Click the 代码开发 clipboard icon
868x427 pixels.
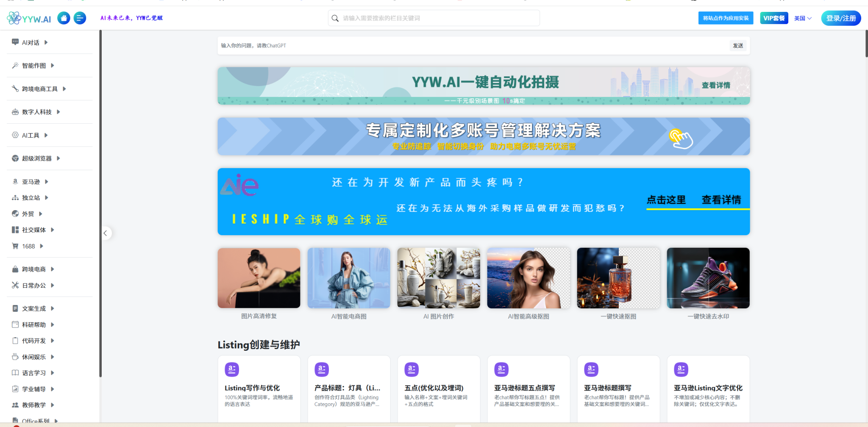click(x=15, y=341)
